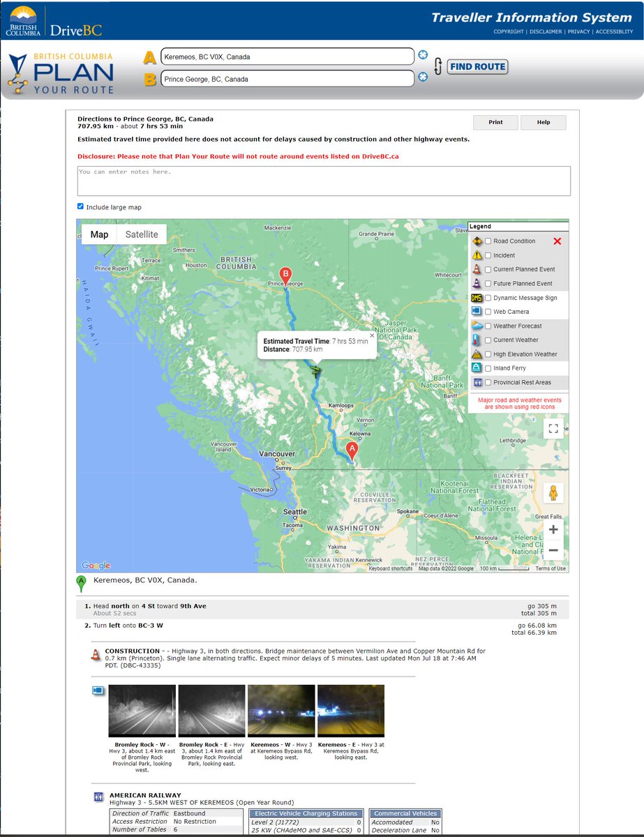Image resolution: width=644 pixels, height=837 pixels.
Task: Enable the Dynamic Message Sign checkbox
Action: [488, 298]
